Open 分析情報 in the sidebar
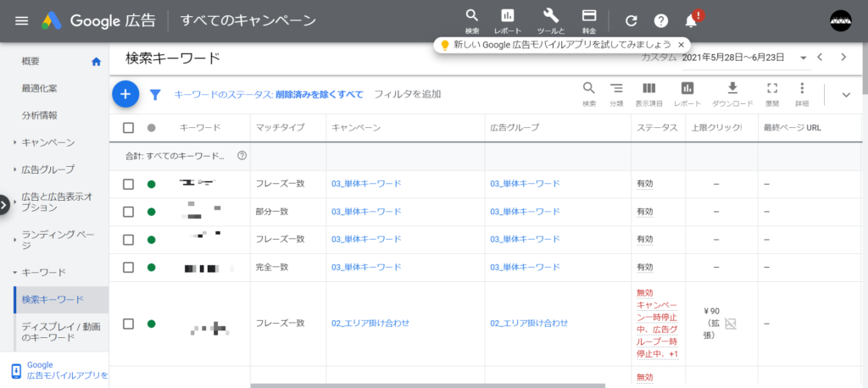The width and height of the screenshot is (868, 388). click(x=39, y=116)
